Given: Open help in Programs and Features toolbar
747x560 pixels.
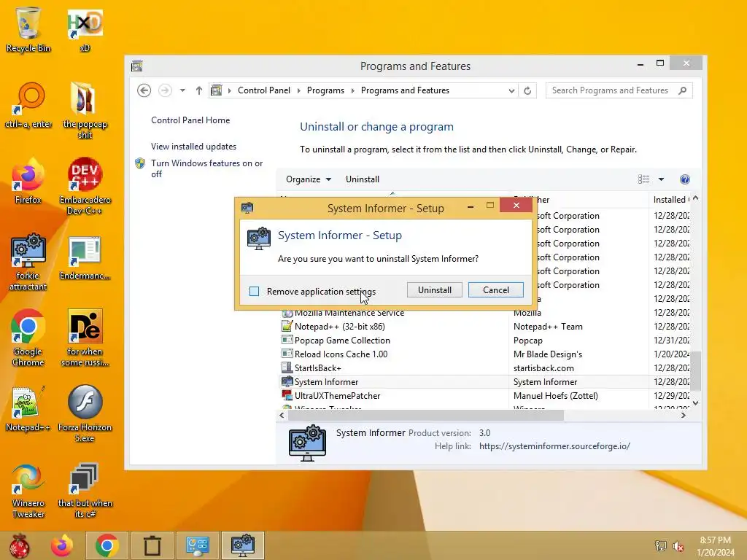Looking at the screenshot, I should point(684,179).
